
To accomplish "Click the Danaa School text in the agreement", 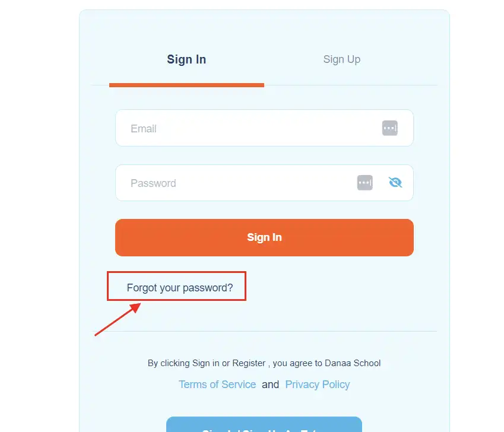I will pyautogui.click(x=353, y=363).
